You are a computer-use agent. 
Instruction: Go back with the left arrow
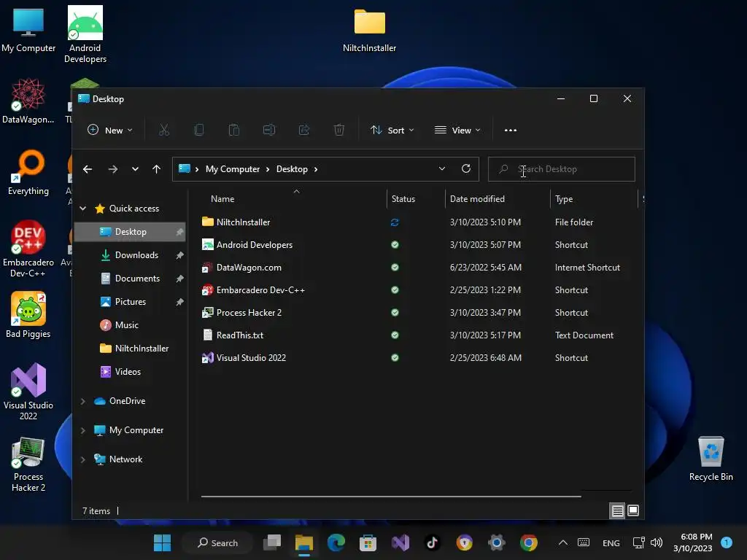point(88,169)
